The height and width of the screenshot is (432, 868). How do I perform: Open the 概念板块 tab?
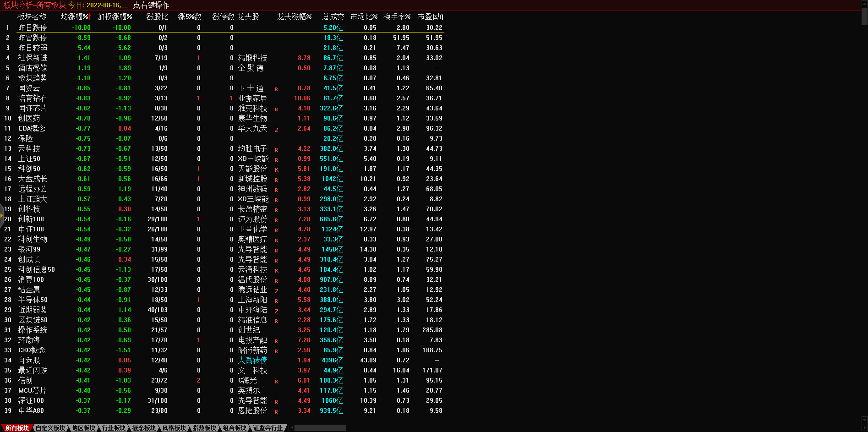144,428
